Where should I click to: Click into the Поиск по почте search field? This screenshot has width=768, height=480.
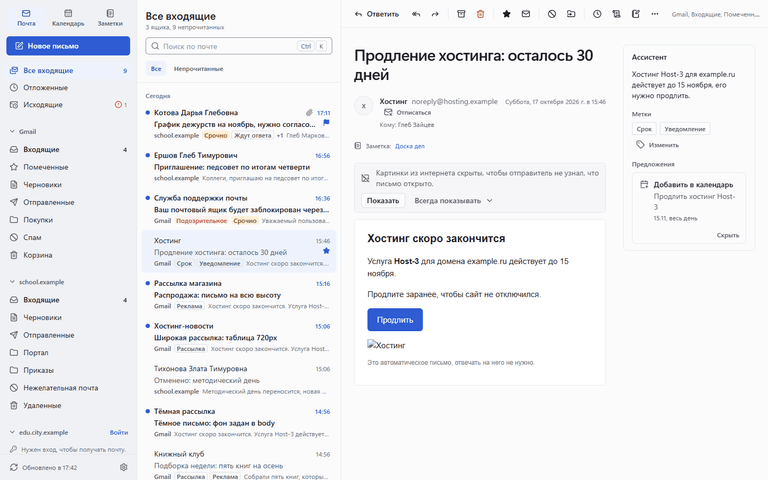[239, 46]
